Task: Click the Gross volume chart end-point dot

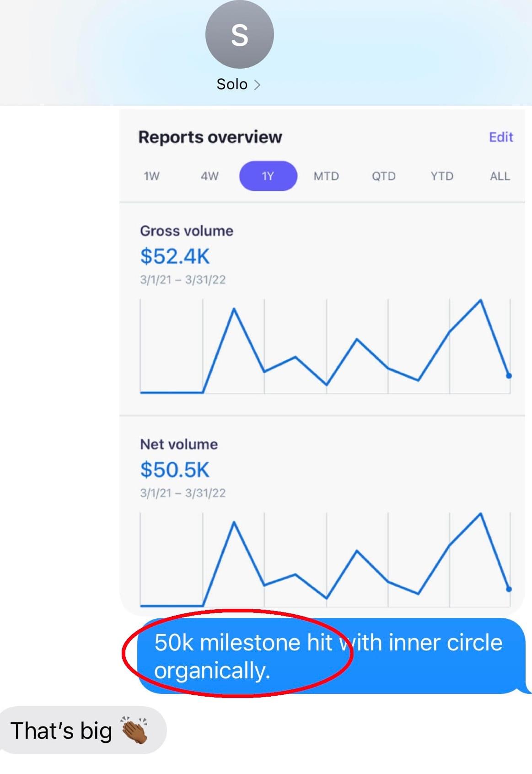Action: 509,376
